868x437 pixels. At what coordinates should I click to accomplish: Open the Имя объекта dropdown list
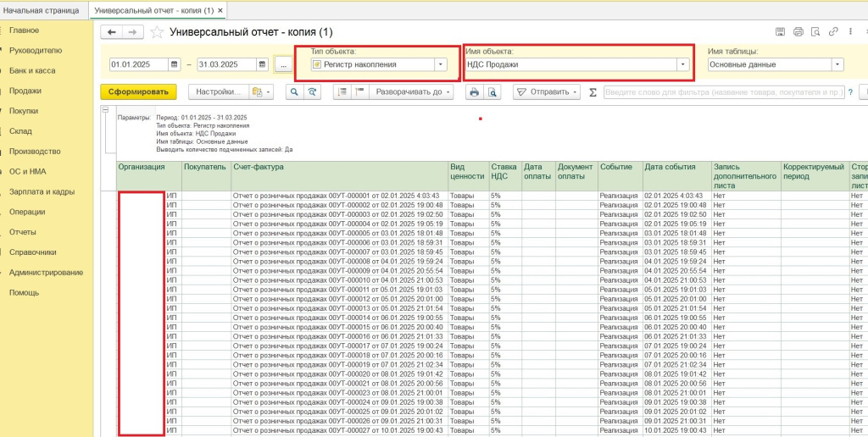click(x=682, y=64)
